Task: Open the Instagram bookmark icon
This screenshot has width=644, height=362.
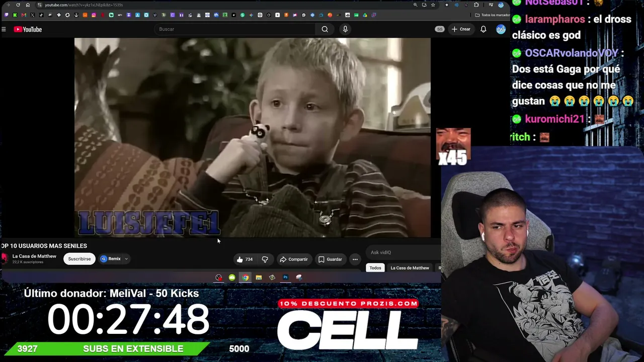Action: click(94, 15)
